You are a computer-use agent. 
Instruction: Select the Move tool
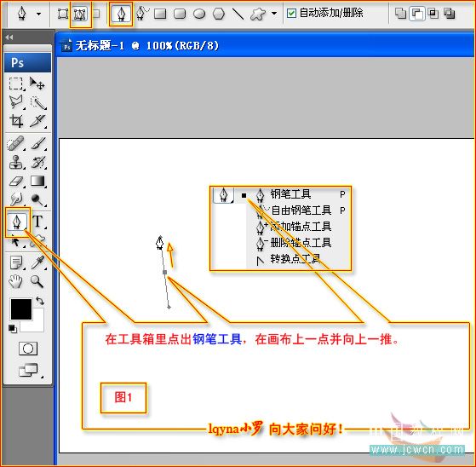[37, 84]
